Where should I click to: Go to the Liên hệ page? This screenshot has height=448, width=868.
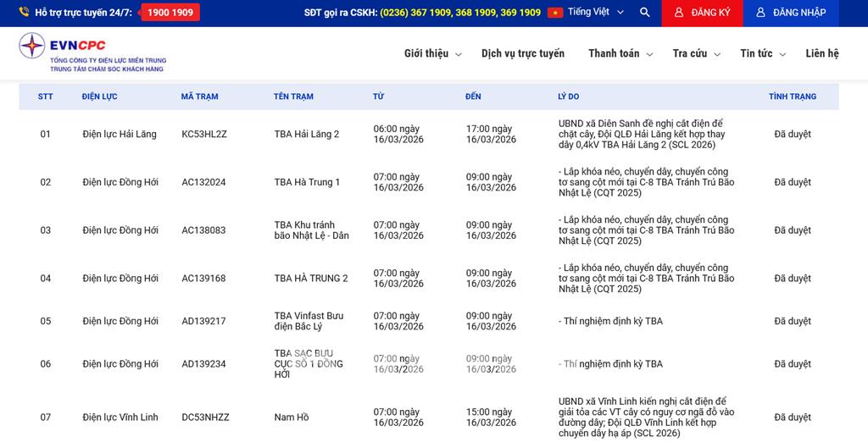pos(821,53)
